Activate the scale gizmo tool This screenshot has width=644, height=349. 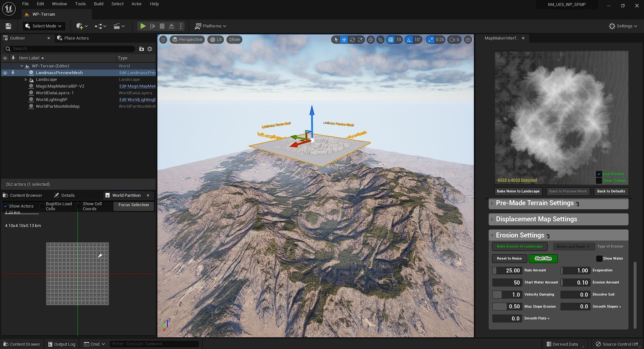(360, 39)
